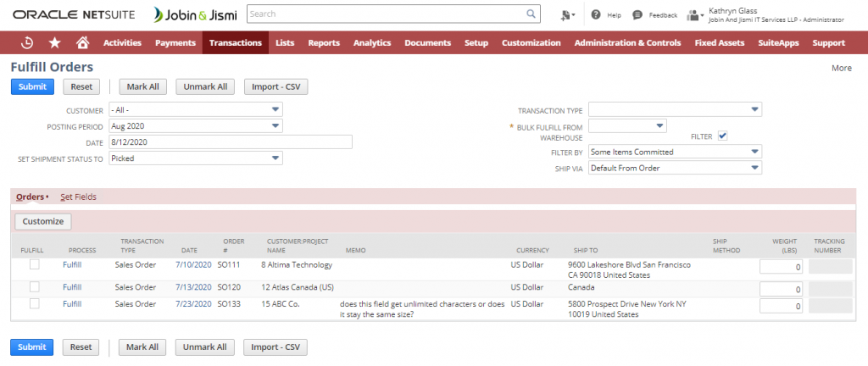Open the Help question mark icon

(596, 15)
